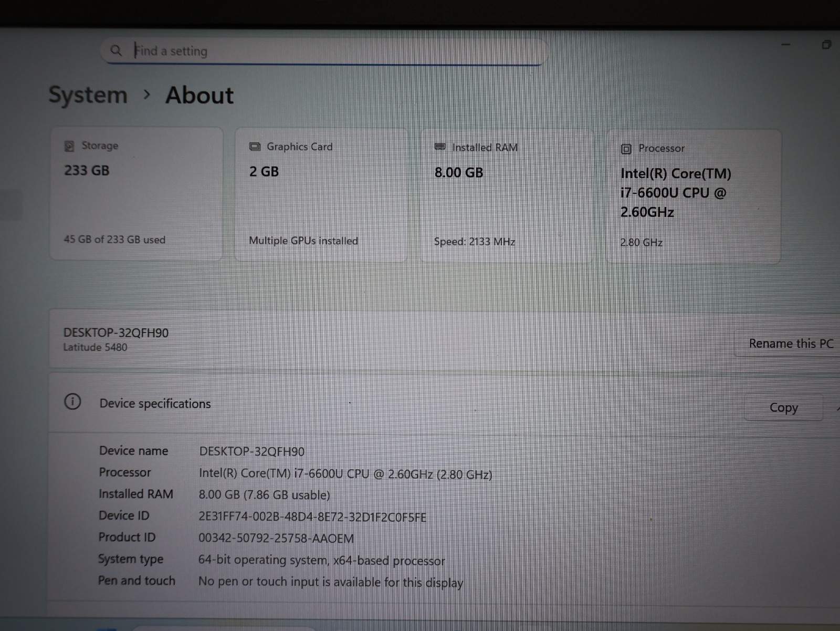
Task: Select the No pen or touch input value
Action: [331, 582]
